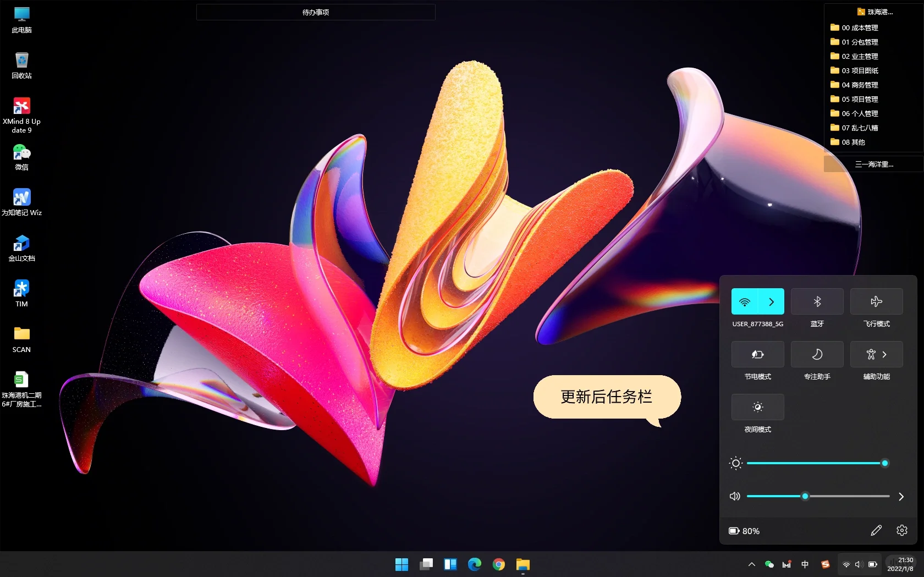The image size is (924, 577).
Task: Activate 专注助手 focus assist
Action: 817,354
